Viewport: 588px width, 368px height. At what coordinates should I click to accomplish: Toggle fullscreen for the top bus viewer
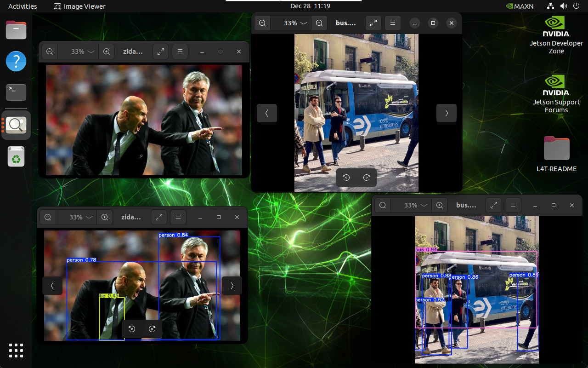click(x=373, y=23)
